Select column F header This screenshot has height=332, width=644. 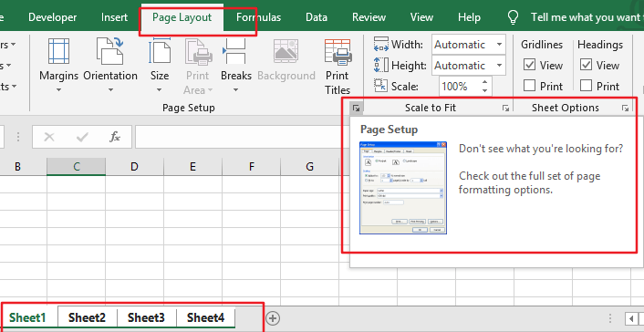tap(251, 166)
